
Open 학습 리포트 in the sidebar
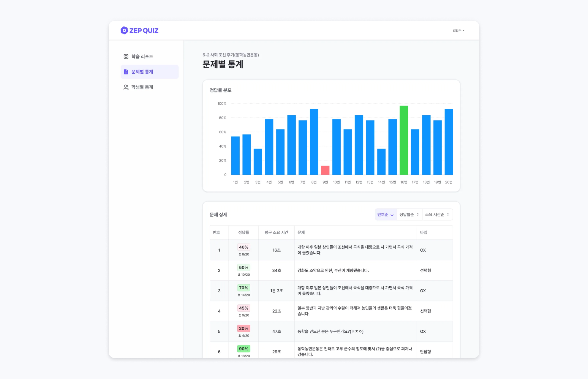142,56
